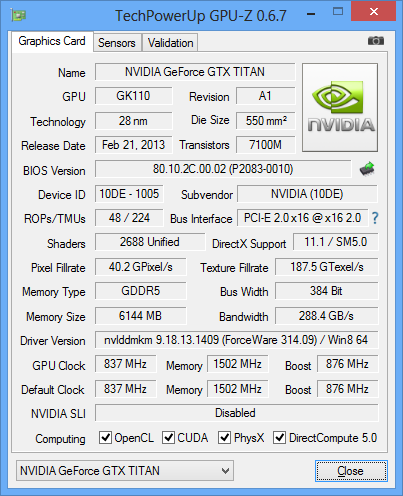Click the Close button
The width and height of the screenshot is (403, 496).
click(x=351, y=471)
